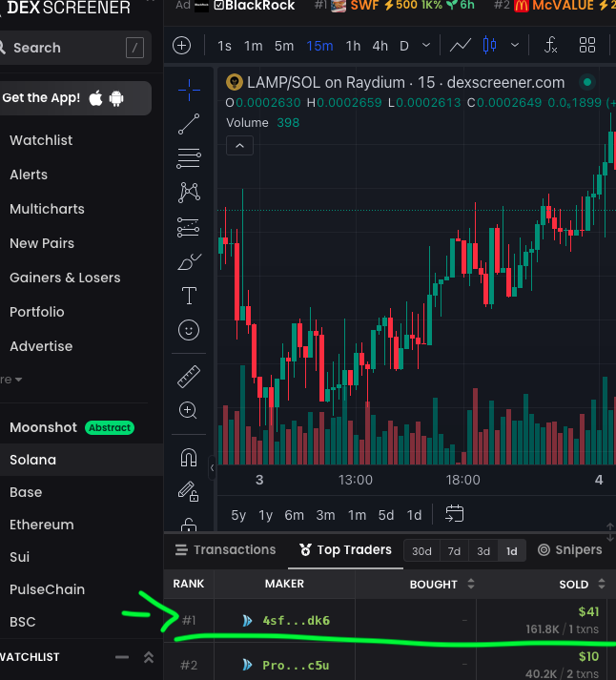
Task: Toggle stay in drawing mode
Action: coord(189,492)
